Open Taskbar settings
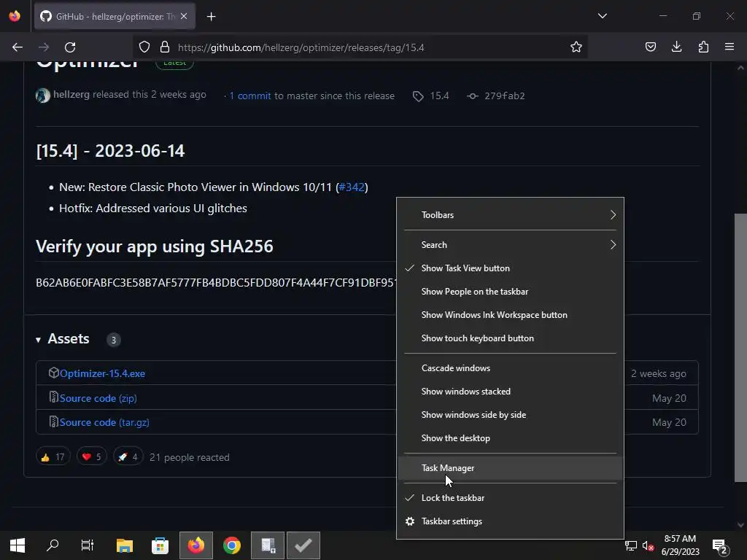747x560 pixels. tap(510, 521)
